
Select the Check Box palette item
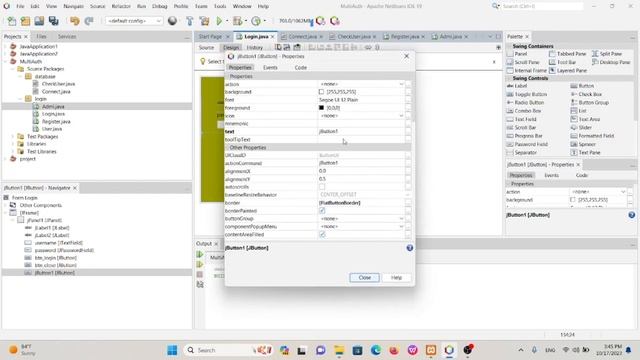point(586,94)
